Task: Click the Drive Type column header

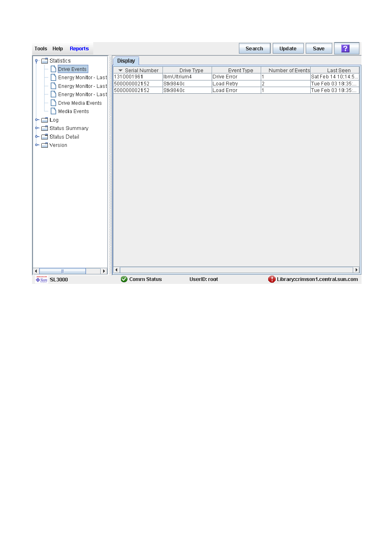Action: (x=187, y=71)
